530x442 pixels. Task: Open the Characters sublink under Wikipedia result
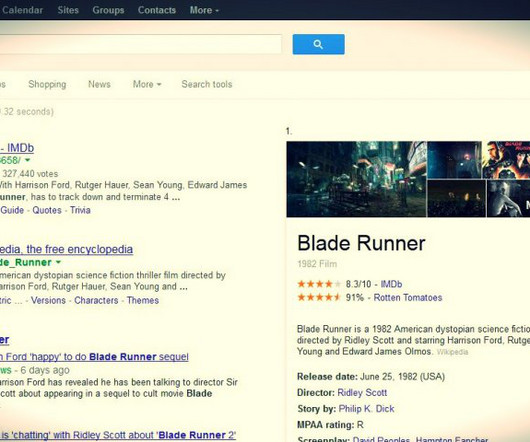pyautogui.click(x=96, y=300)
